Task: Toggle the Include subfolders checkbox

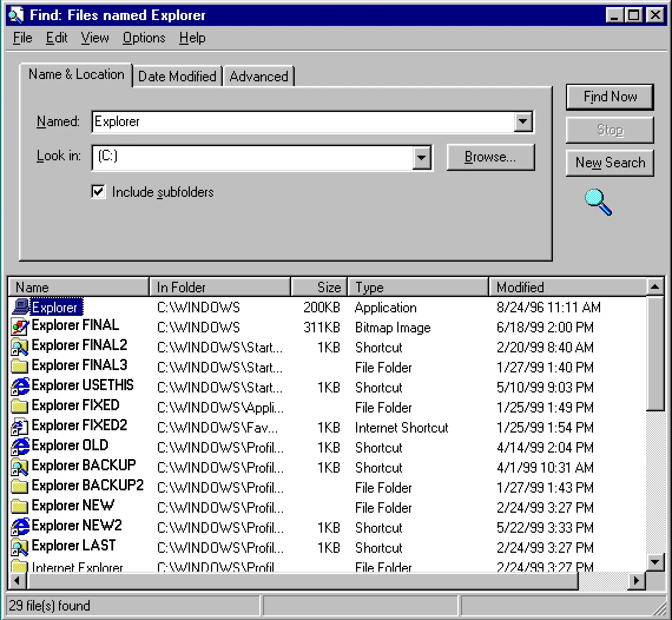Action: coord(98,191)
